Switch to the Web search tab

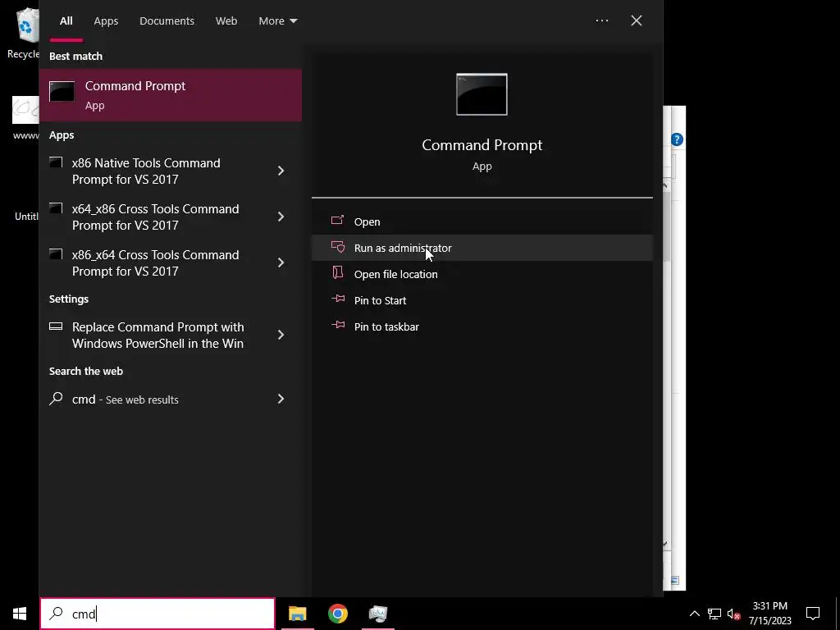tap(226, 21)
